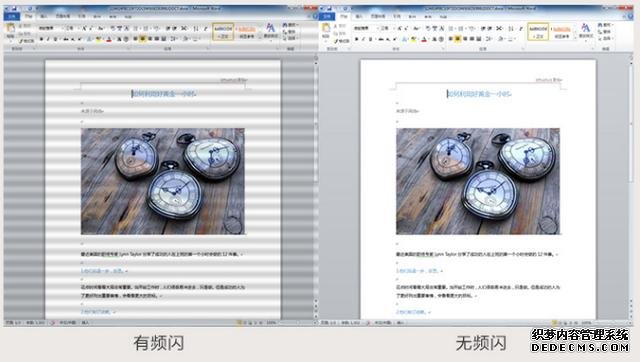
Task: Click the yellow text highlight color icon in the left window
Action: (98, 39)
